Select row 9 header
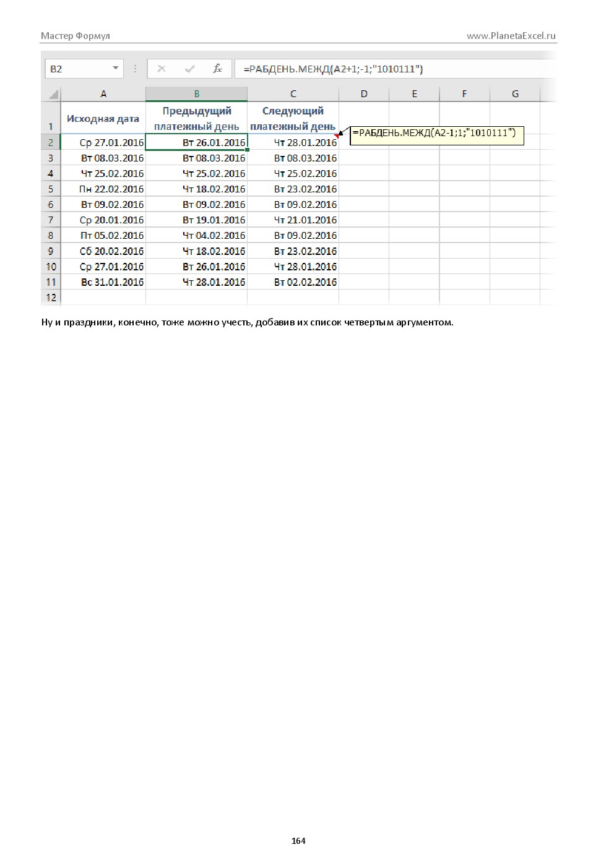The height and width of the screenshot is (868, 614). [51, 251]
